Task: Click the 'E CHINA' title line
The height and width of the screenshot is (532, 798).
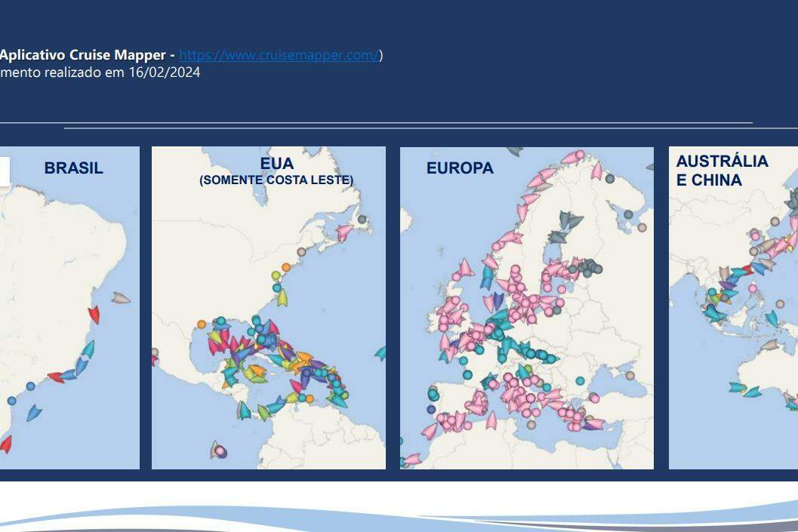Action: pyautogui.click(x=709, y=180)
